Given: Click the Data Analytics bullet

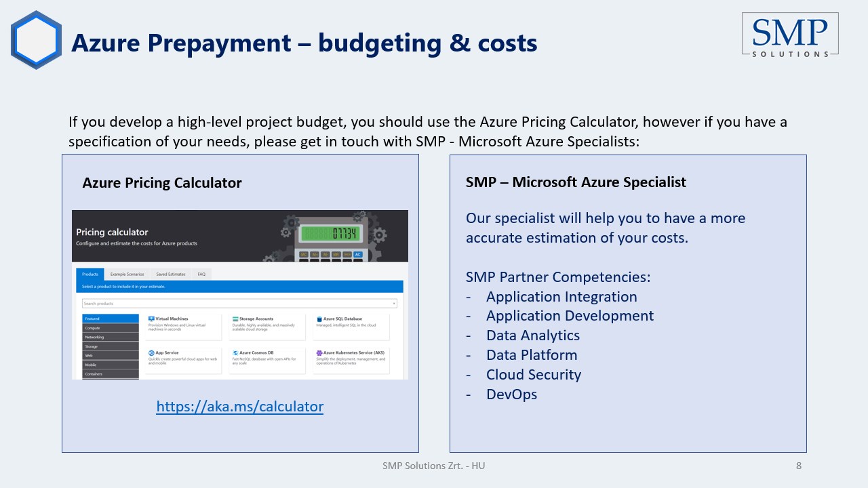Looking at the screenshot, I should click(533, 335).
